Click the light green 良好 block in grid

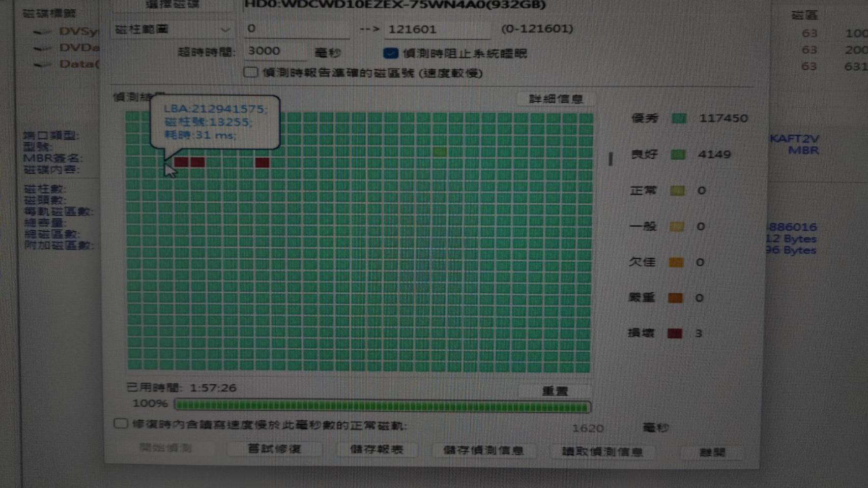(440, 151)
